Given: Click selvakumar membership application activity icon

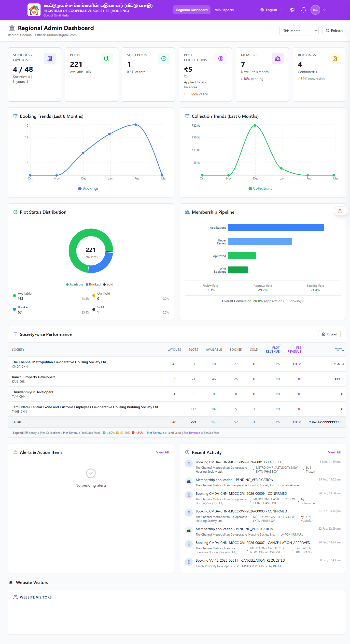Looking at the screenshot, I should coord(189,481).
